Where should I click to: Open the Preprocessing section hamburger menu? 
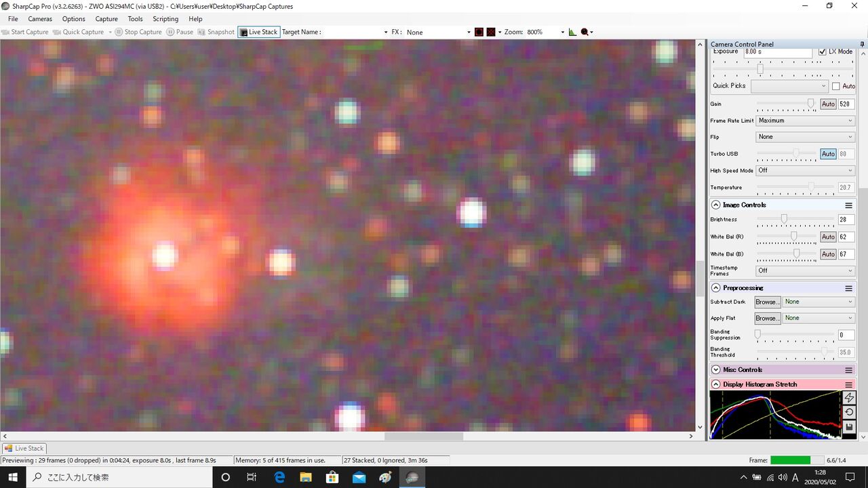tap(848, 288)
